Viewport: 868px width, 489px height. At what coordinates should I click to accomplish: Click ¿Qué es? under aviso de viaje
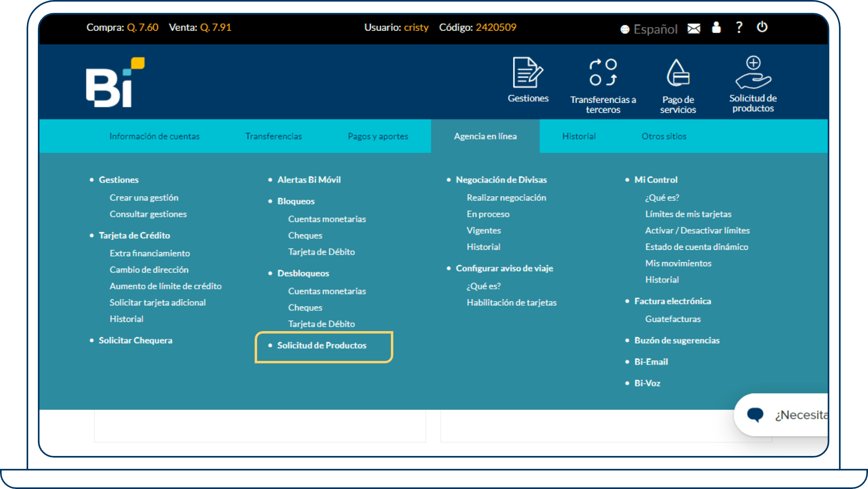pos(483,286)
